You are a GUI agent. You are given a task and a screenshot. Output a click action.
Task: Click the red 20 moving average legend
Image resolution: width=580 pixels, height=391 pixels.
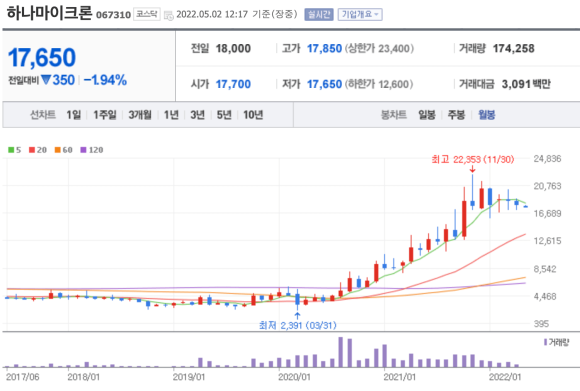pos(38,150)
